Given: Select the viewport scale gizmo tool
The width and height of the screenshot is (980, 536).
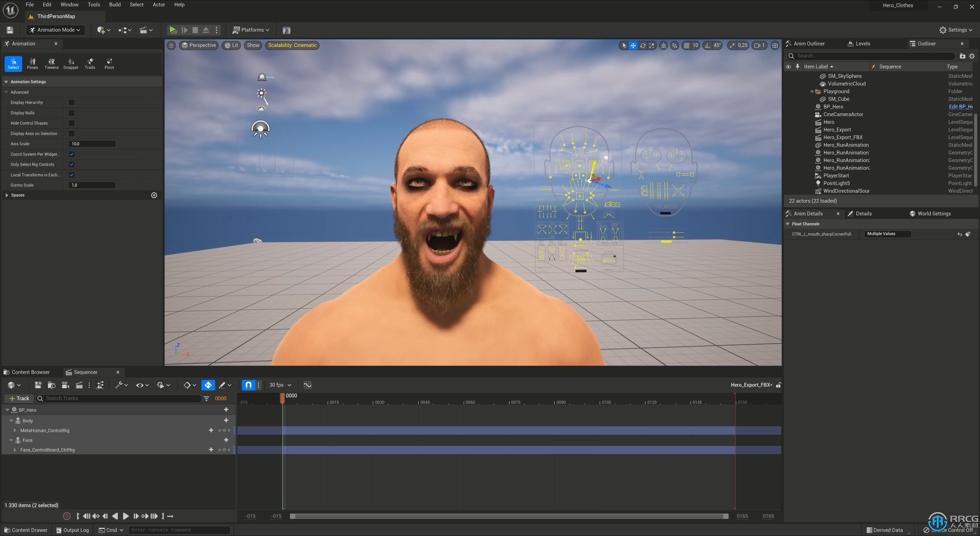Looking at the screenshot, I should coord(652,45).
